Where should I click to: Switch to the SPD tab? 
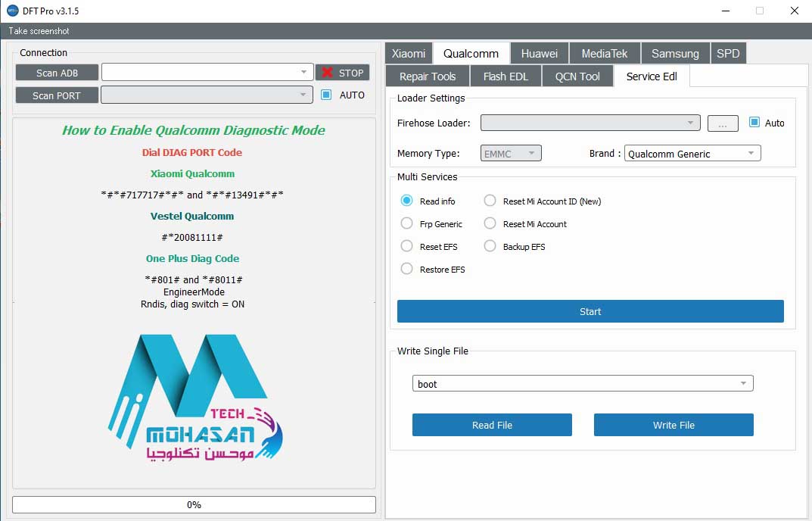(728, 54)
